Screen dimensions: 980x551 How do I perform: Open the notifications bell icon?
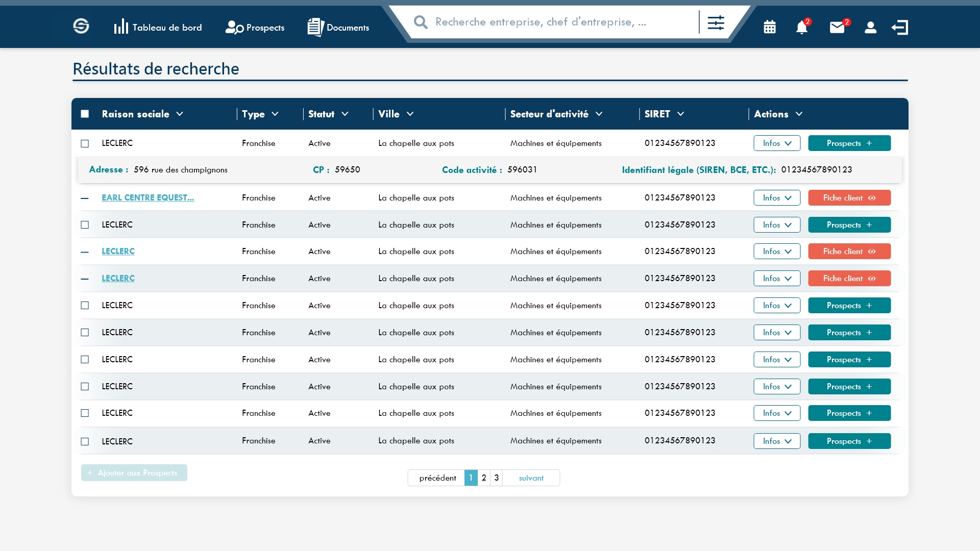802,27
